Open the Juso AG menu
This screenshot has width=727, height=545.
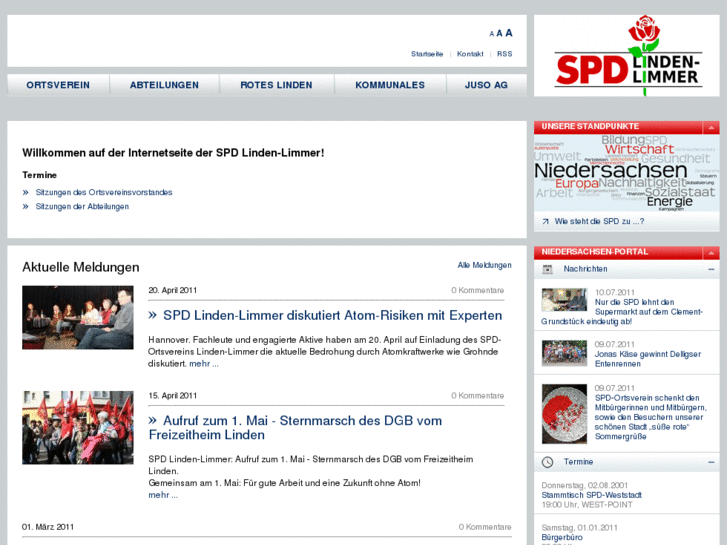point(486,85)
